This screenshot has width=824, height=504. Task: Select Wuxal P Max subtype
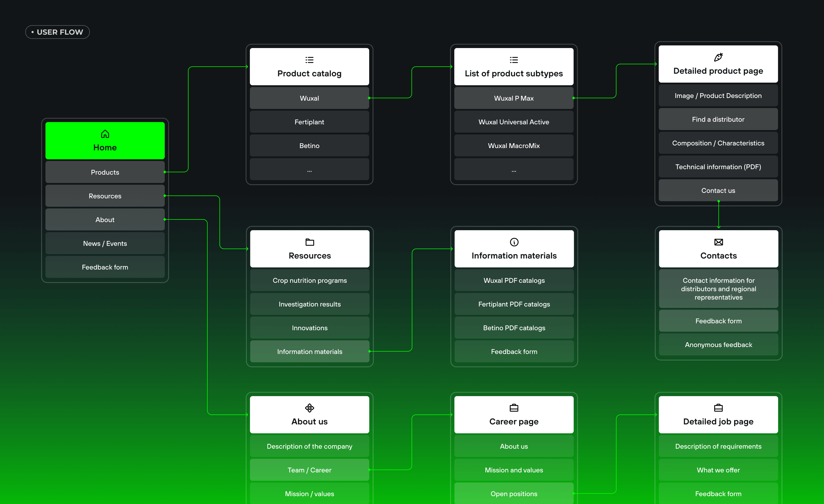(x=514, y=98)
